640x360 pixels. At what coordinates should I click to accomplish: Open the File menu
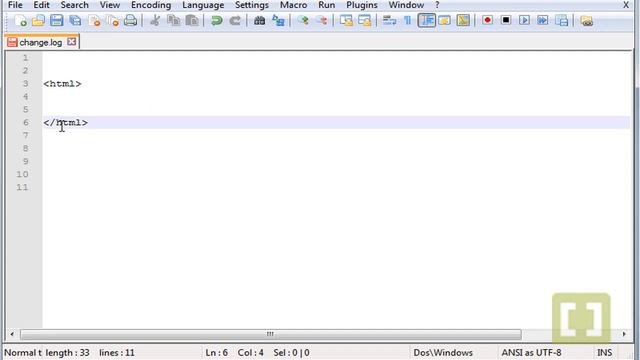click(16, 5)
